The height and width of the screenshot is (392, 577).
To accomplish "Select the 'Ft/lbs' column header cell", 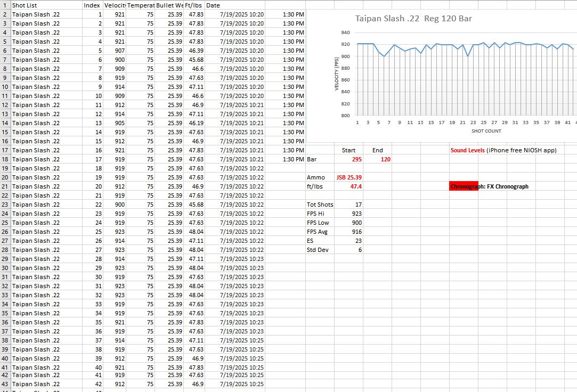I will point(194,5).
